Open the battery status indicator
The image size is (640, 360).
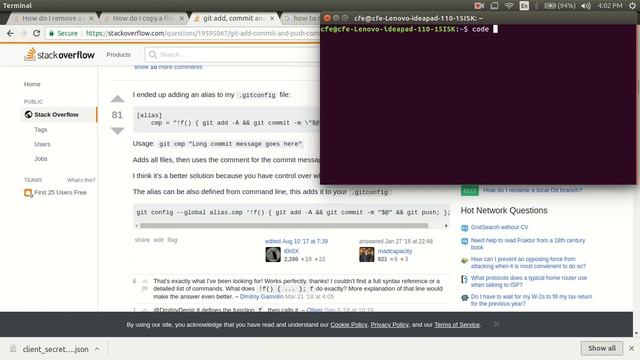(560, 6)
